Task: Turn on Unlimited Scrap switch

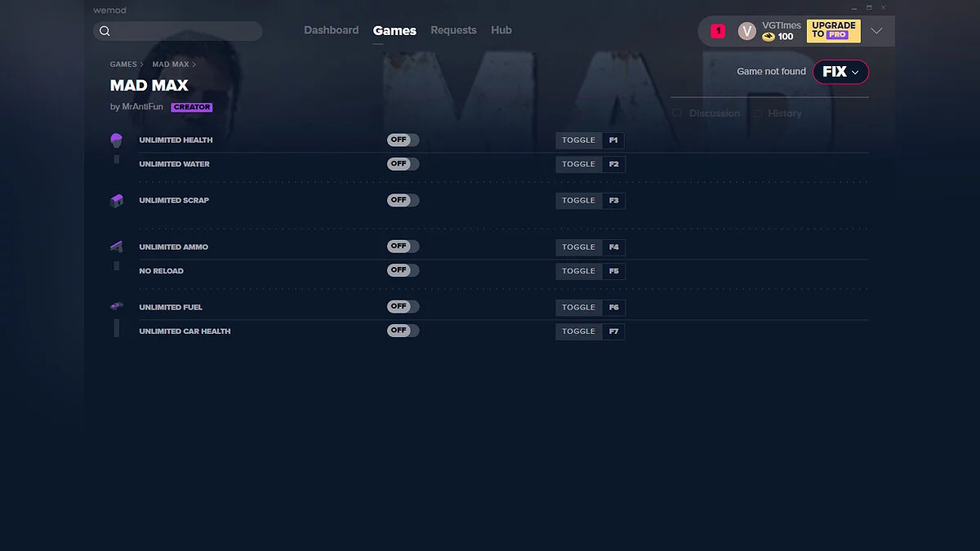Action: tap(403, 200)
